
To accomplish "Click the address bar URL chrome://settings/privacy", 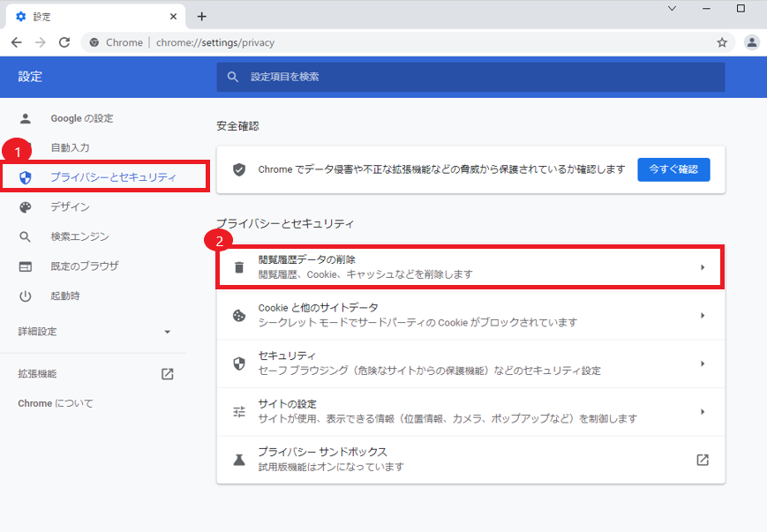I will (x=215, y=42).
